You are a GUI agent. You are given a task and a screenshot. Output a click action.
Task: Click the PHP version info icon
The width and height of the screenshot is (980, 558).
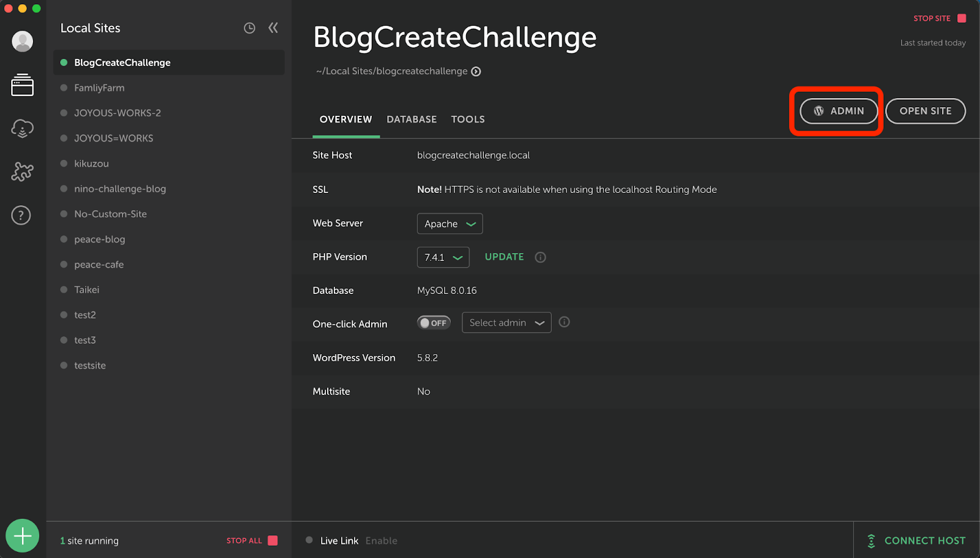click(x=540, y=257)
